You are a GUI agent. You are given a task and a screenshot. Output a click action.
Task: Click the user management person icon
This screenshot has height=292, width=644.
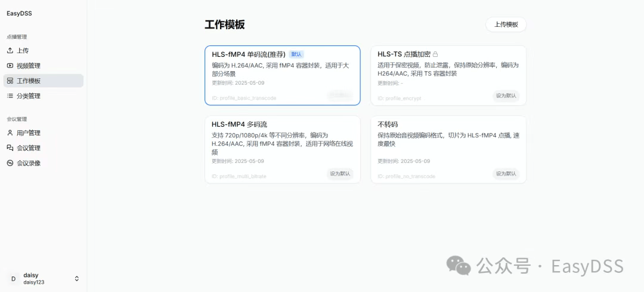click(10, 133)
